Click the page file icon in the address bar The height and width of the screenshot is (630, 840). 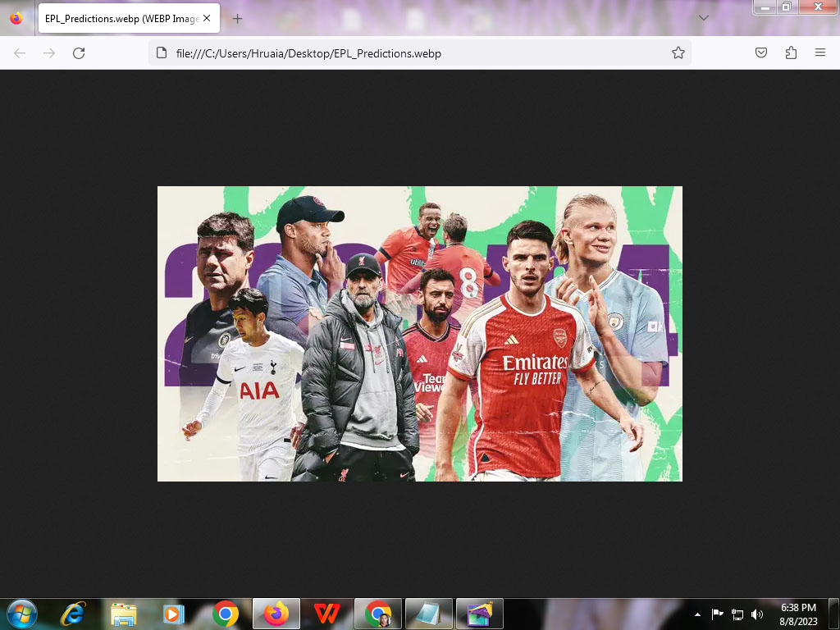[162, 53]
